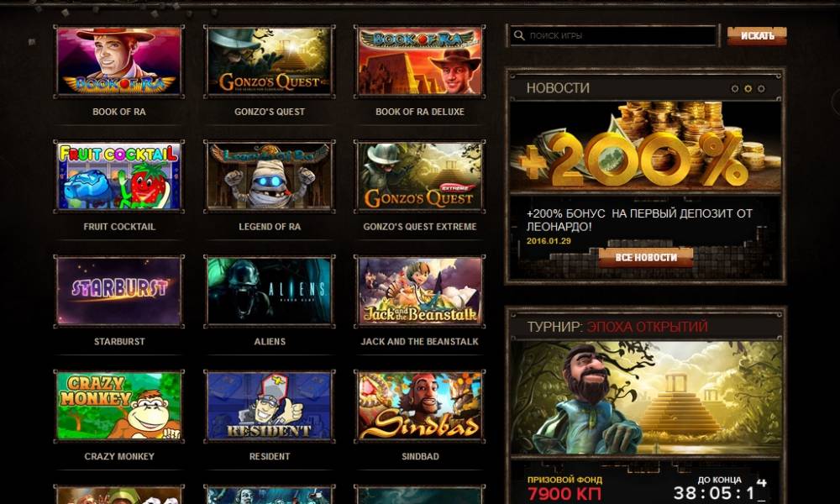Open the Starburst slot thumbnail
The width and height of the screenshot is (840, 504).
119,291
